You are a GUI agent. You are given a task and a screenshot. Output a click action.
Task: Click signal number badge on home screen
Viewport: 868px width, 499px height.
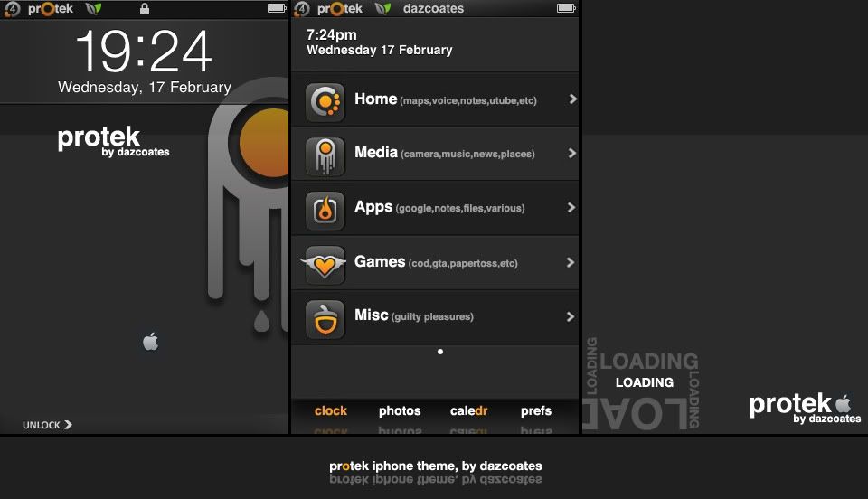coord(302,9)
